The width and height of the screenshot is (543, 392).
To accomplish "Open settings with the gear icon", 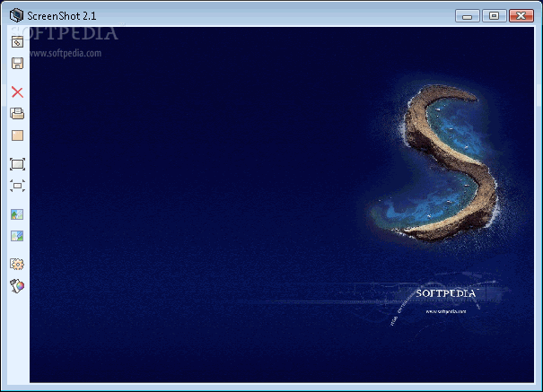I will [17, 265].
